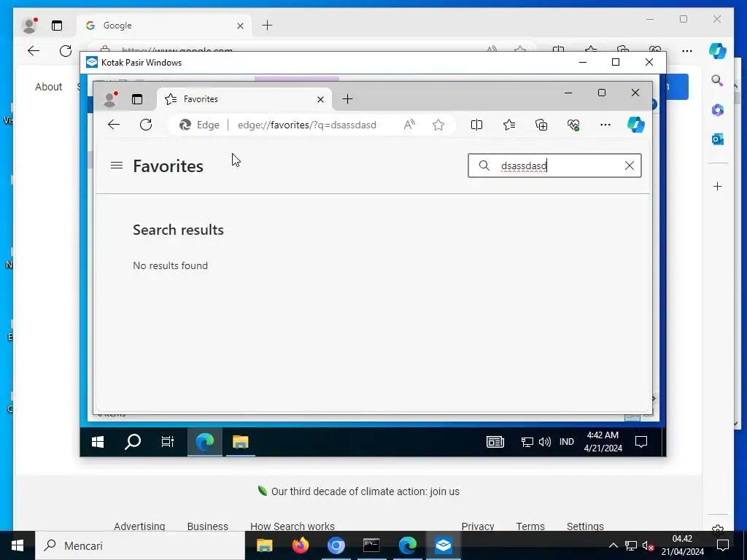Click IND language indicator in sandbox taskbar
Viewport: 747px width, 560px height.
click(566, 442)
